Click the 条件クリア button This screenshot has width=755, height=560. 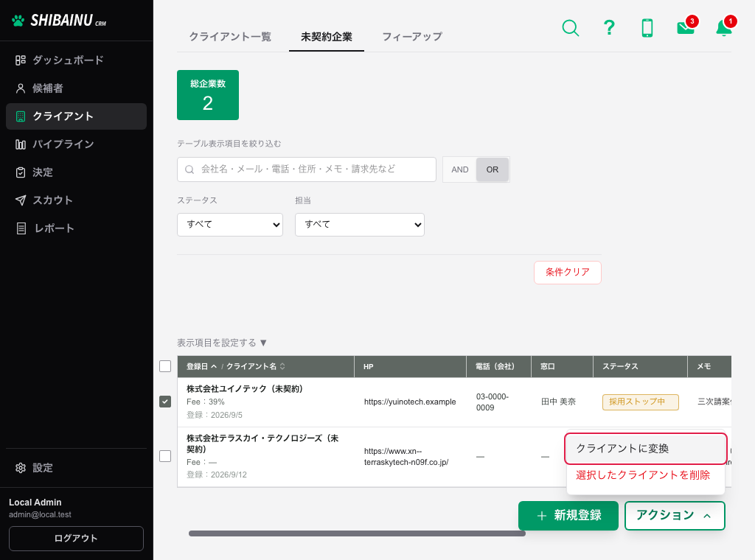pos(567,273)
